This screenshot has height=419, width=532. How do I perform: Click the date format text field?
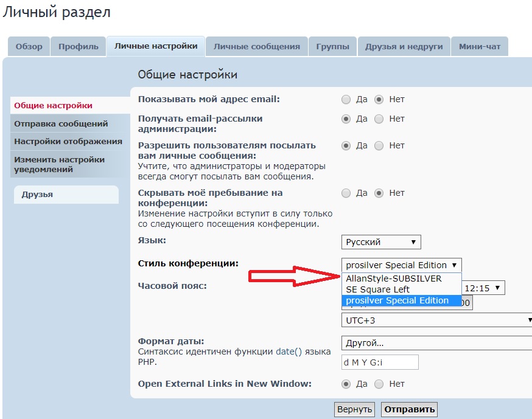tap(380, 362)
